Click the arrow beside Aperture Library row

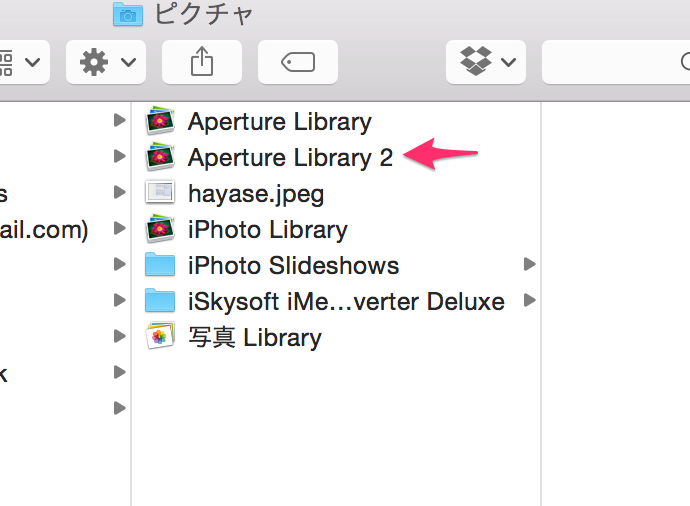point(120,121)
